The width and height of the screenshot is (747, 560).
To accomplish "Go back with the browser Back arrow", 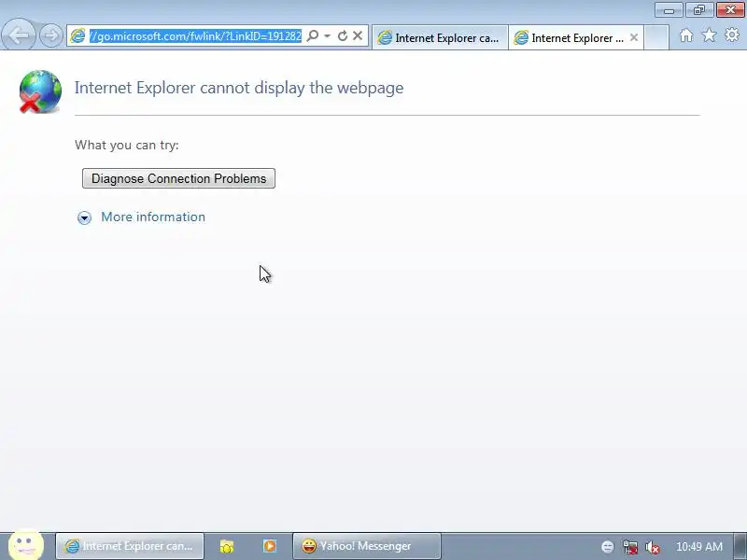I will tap(19, 35).
